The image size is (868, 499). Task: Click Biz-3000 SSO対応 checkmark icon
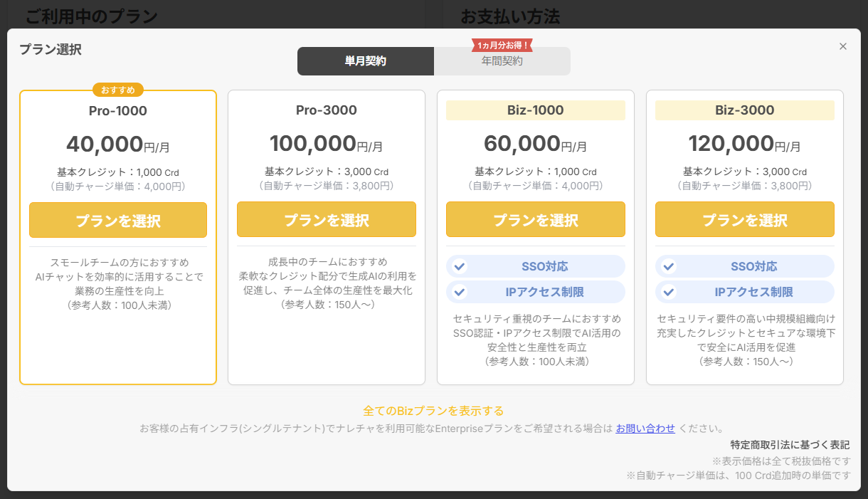[669, 266]
